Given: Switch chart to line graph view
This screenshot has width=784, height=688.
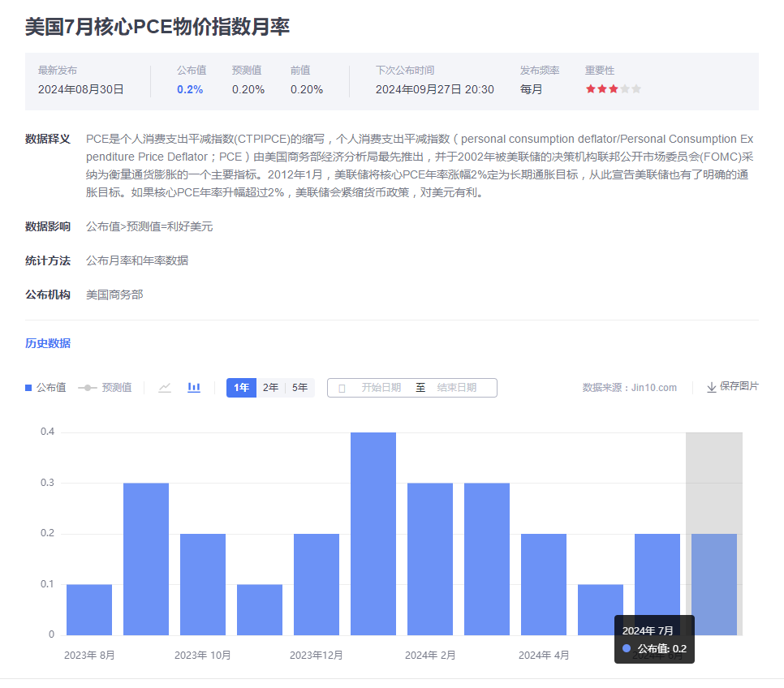Looking at the screenshot, I should 165,388.
